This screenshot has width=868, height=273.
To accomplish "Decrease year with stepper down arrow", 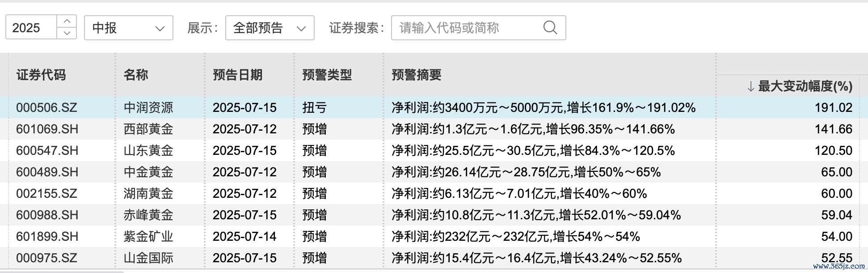I will coord(67,33).
